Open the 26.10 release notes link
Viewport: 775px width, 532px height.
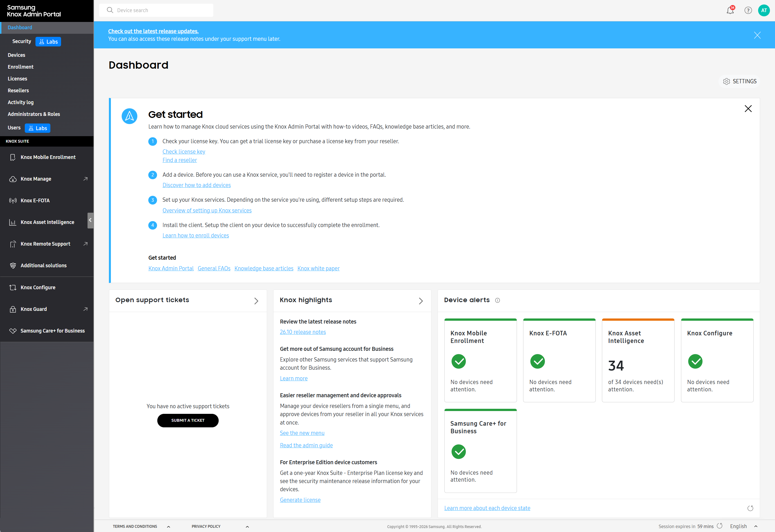click(x=303, y=332)
